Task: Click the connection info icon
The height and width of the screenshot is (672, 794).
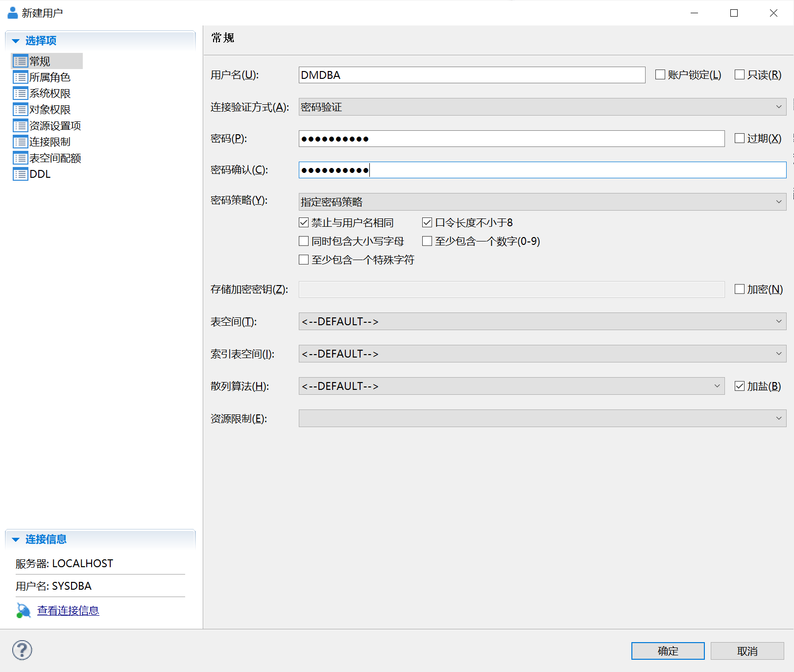Action: [x=23, y=611]
